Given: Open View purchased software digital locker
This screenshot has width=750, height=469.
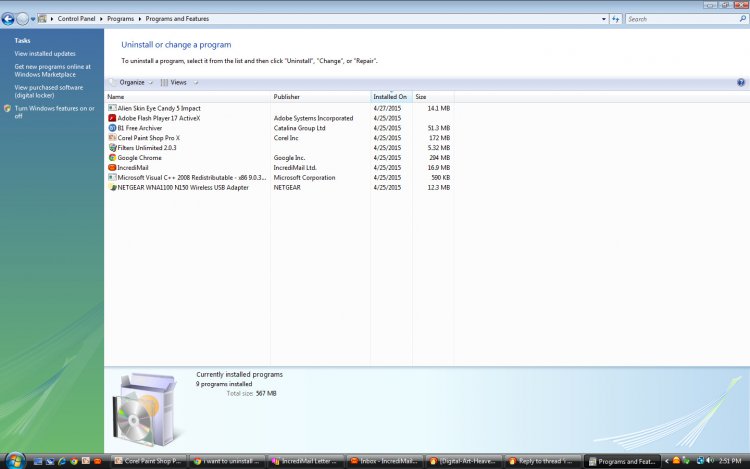Looking at the screenshot, I should pyautogui.click(x=48, y=91).
